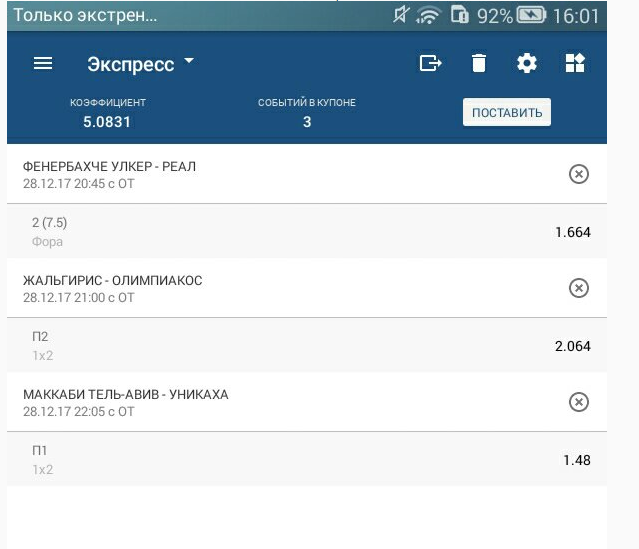Remove Жальгирис - Олимпиакос event
Image resolution: width=639 pixels, height=549 pixels.
(578, 288)
